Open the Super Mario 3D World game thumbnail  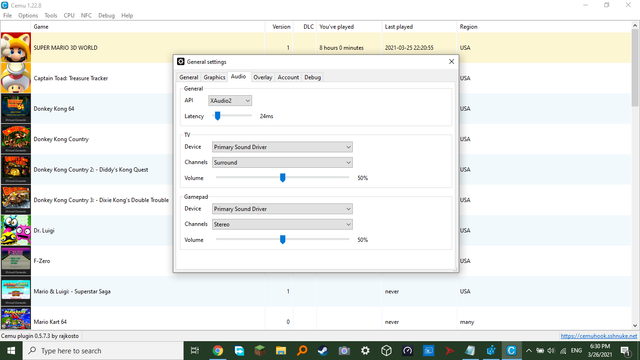[16, 48]
